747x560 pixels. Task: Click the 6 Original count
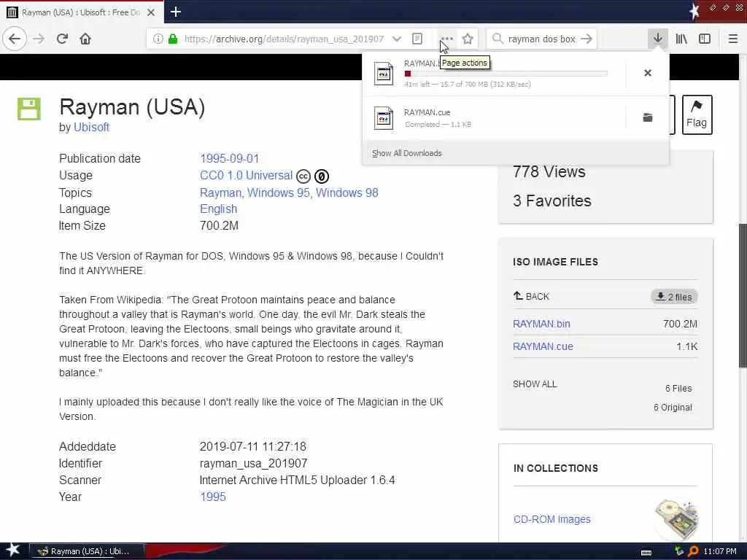673,407
